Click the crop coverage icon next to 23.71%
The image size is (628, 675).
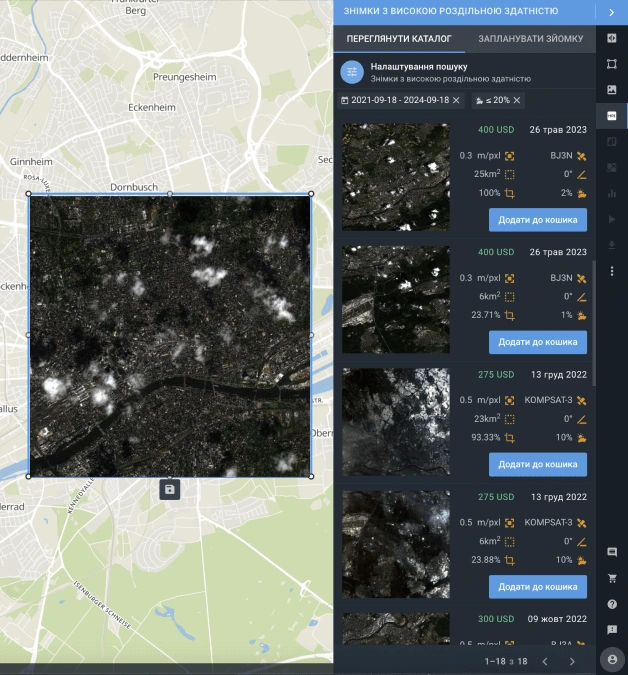pyautogui.click(x=510, y=316)
